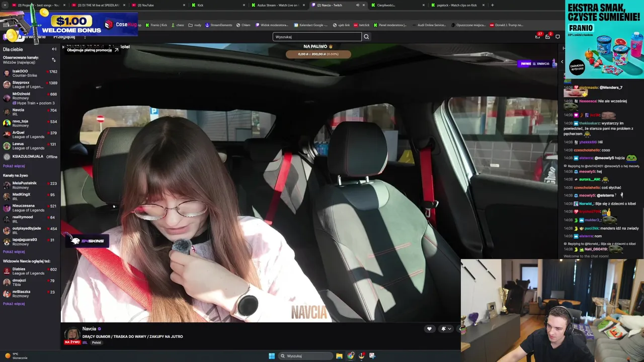
Task: Open the Franio ice cream ad
Action: [604, 39]
